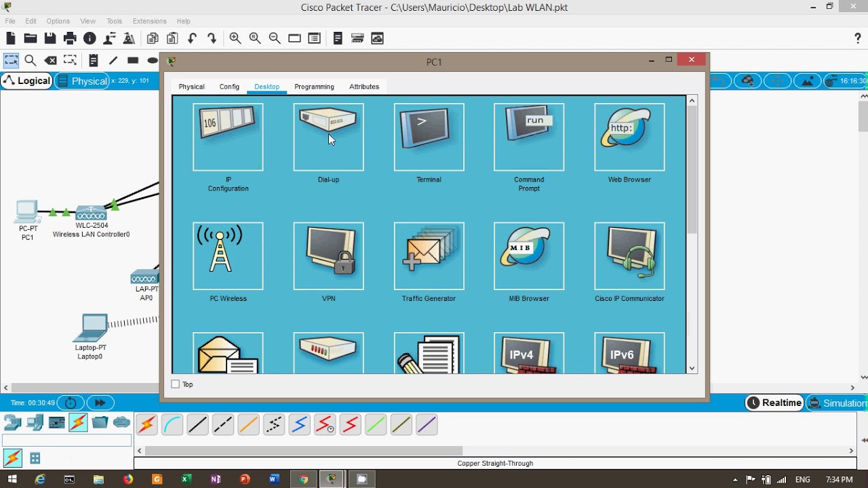Open the Command Prompt app
Viewport: 868px width, 488px height.
(x=529, y=137)
